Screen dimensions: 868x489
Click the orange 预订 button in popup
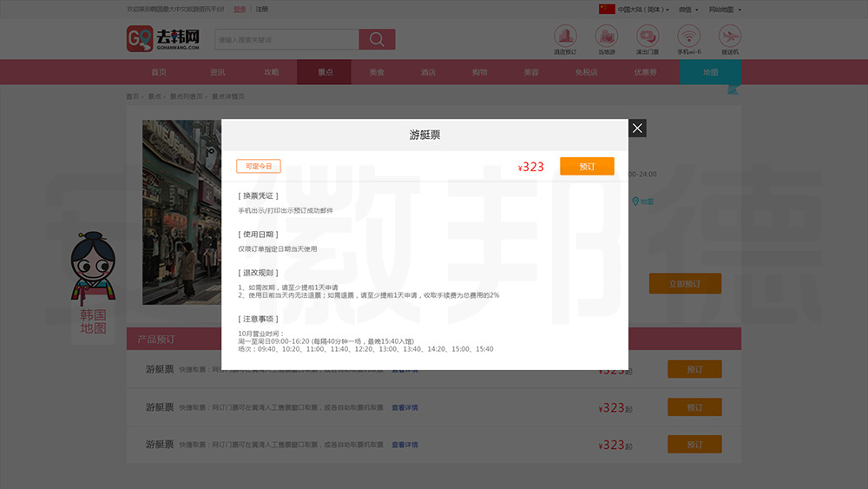[x=587, y=167]
